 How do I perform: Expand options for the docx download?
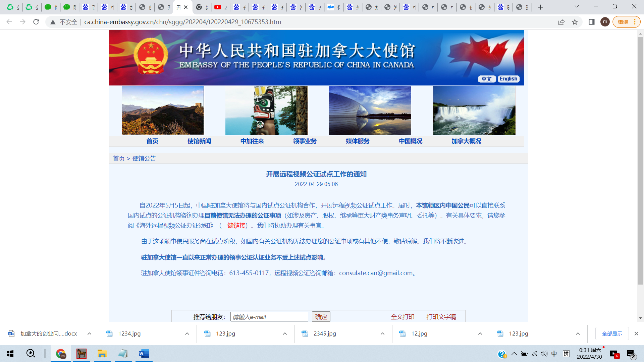click(x=89, y=334)
